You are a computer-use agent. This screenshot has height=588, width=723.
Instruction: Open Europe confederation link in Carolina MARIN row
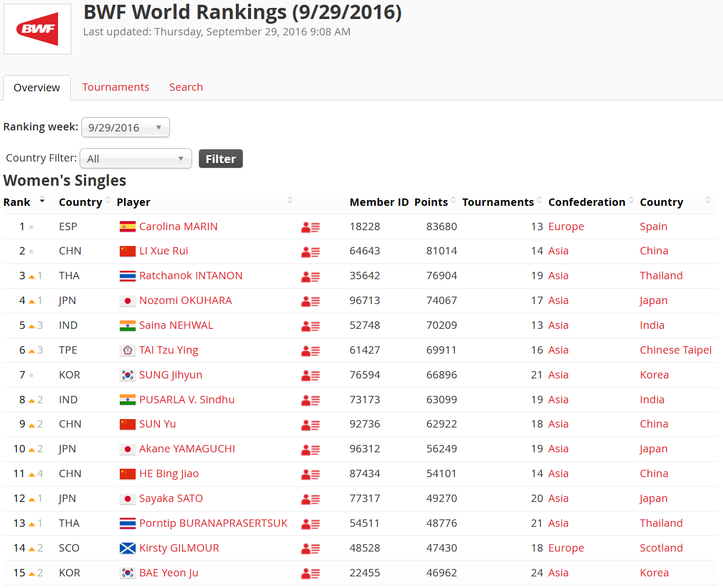tap(566, 227)
